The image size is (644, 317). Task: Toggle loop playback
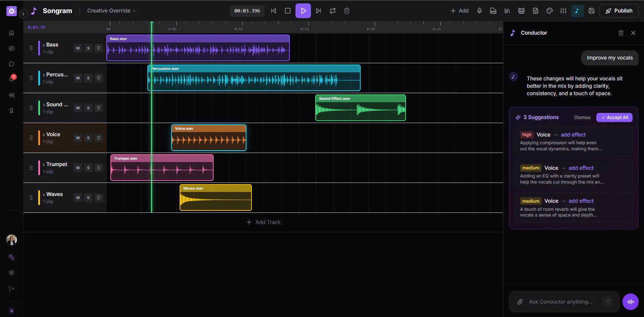point(333,11)
